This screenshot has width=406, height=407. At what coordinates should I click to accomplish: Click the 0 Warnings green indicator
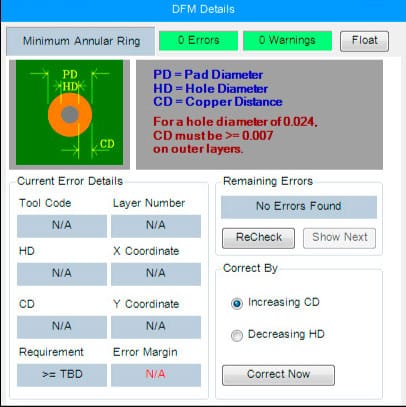pos(287,41)
